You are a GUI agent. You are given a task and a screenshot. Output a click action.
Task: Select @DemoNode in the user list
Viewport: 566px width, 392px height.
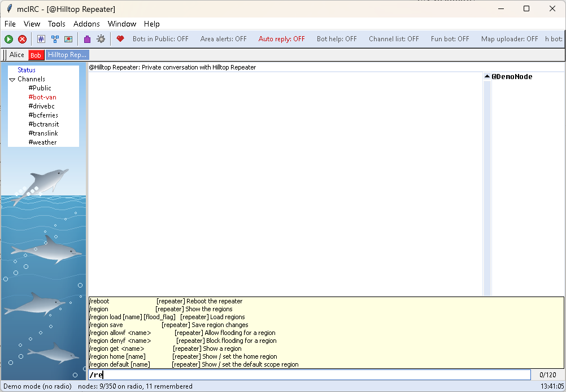coord(512,76)
